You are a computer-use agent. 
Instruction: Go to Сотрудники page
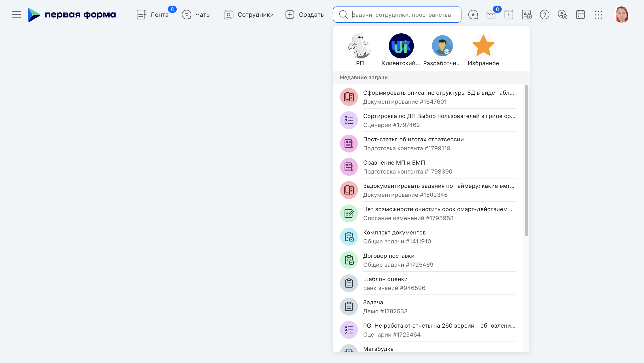tap(249, 15)
